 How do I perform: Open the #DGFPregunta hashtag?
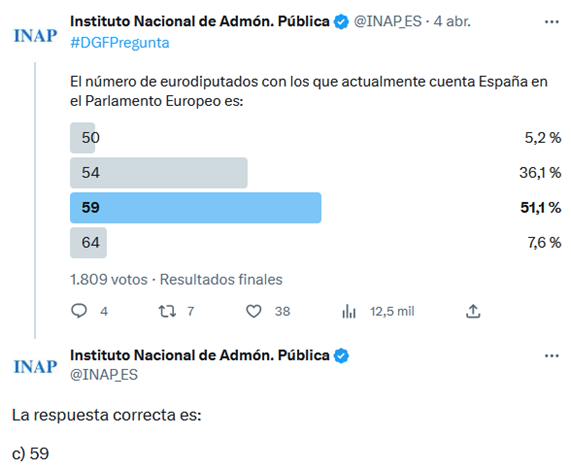(x=120, y=43)
